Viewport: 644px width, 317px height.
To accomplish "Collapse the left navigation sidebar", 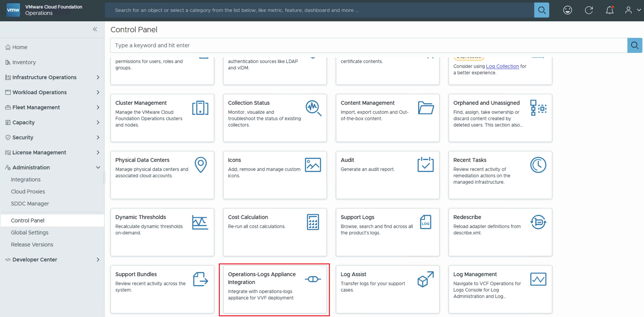I will [95, 29].
